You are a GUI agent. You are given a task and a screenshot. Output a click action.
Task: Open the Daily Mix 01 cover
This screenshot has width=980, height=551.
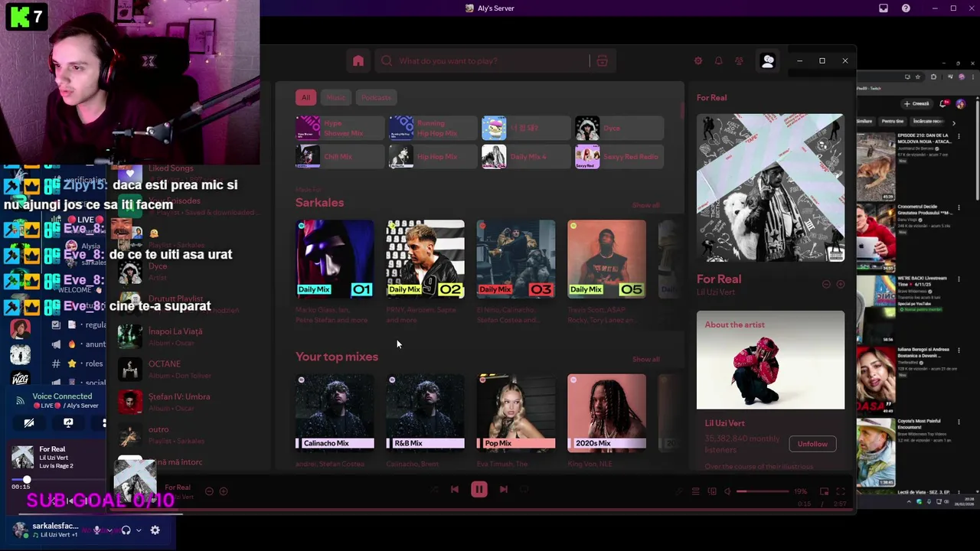335,259
